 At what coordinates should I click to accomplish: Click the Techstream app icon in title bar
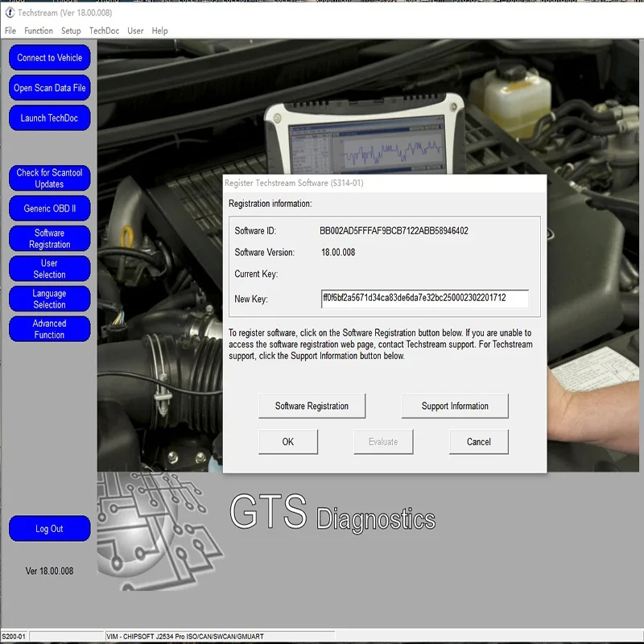(10, 13)
